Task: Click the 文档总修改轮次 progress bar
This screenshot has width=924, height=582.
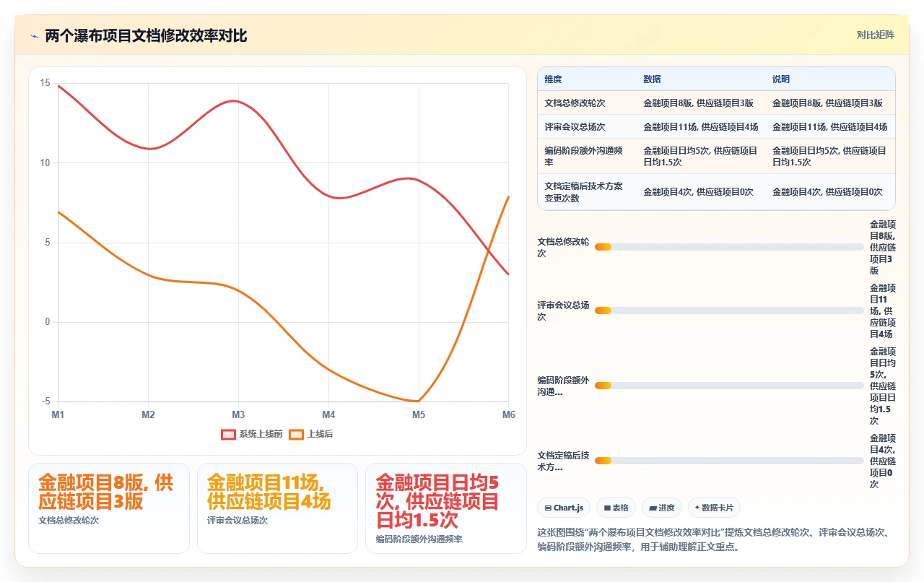Action: coord(729,247)
